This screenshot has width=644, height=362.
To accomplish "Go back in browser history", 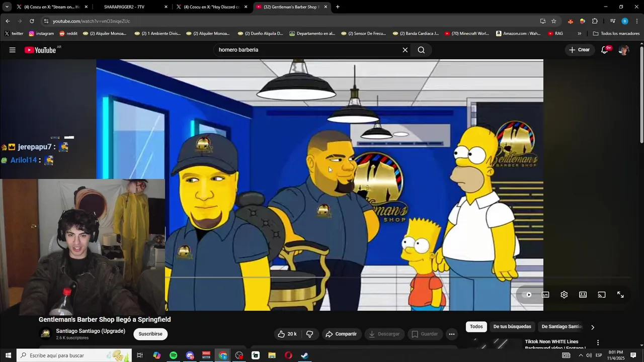I will [8, 21].
